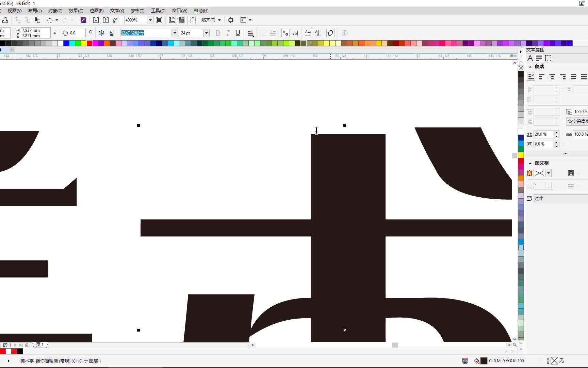Image resolution: width=588 pixels, height=368 pixels.
Task: Click the 0.0 % language spacing field
Action: tap(543, 144)
